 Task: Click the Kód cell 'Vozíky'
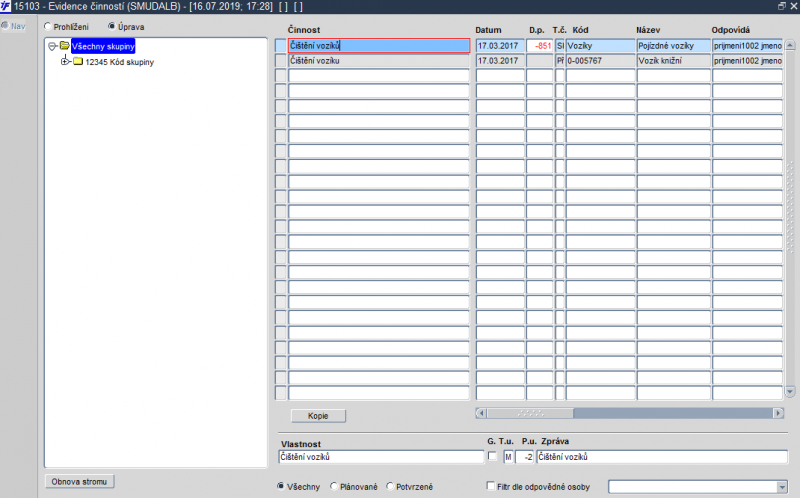(x=601, y=45)
